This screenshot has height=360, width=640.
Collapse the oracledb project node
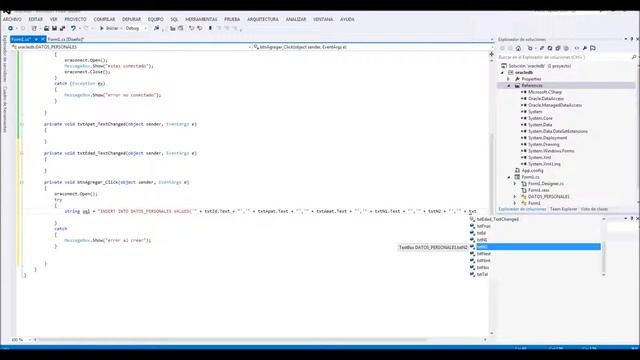(503, 72)
